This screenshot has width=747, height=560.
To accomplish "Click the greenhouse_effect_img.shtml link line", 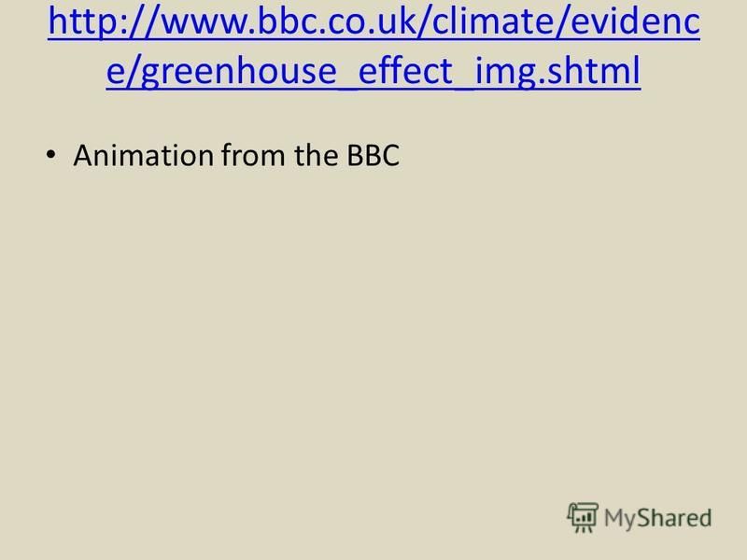I will 373,71.
